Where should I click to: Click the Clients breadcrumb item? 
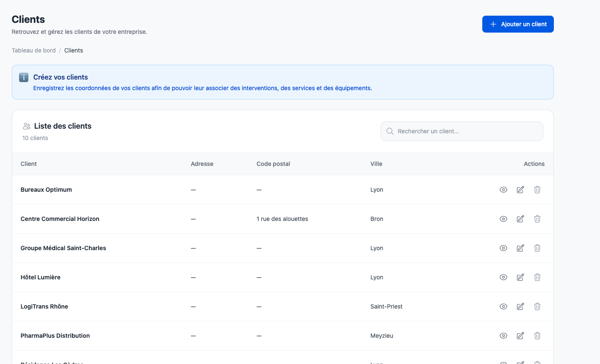click(74, 50)
